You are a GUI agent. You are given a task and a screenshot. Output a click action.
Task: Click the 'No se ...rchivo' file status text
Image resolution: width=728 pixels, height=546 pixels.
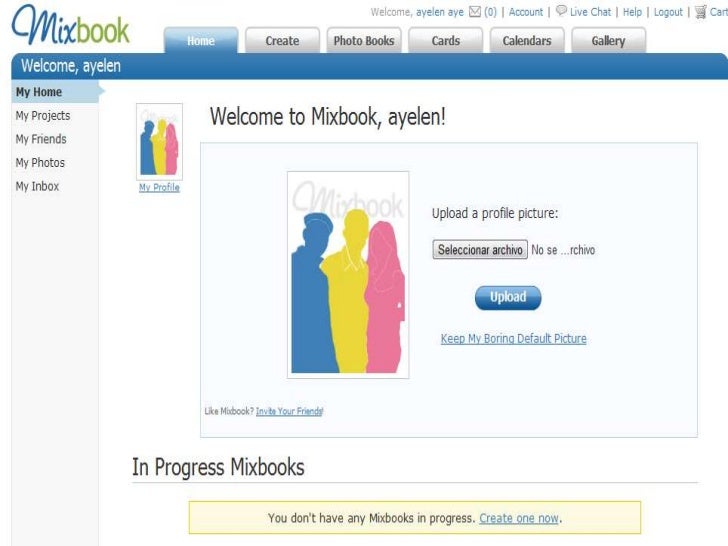(563, 250)
